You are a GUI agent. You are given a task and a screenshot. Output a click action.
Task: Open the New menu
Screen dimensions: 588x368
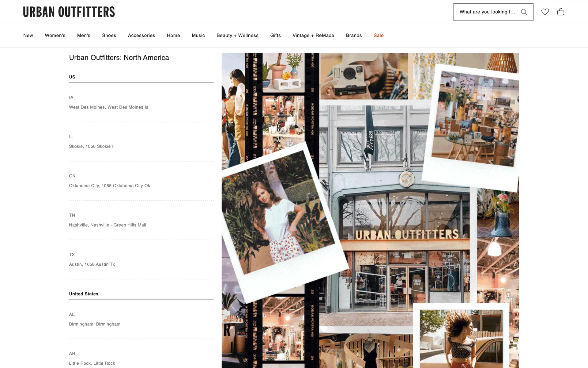(x=28, y=36)
